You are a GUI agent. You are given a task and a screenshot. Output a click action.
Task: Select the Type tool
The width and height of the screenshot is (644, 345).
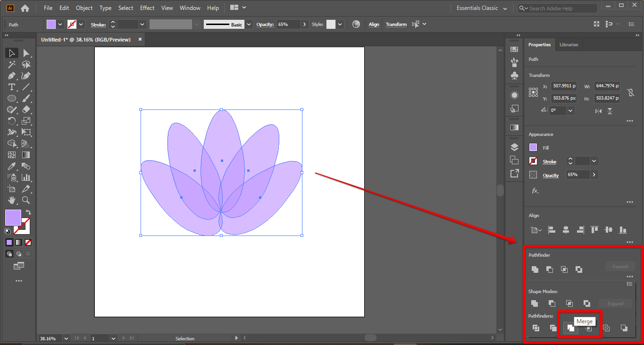click(x=12, y=87)
